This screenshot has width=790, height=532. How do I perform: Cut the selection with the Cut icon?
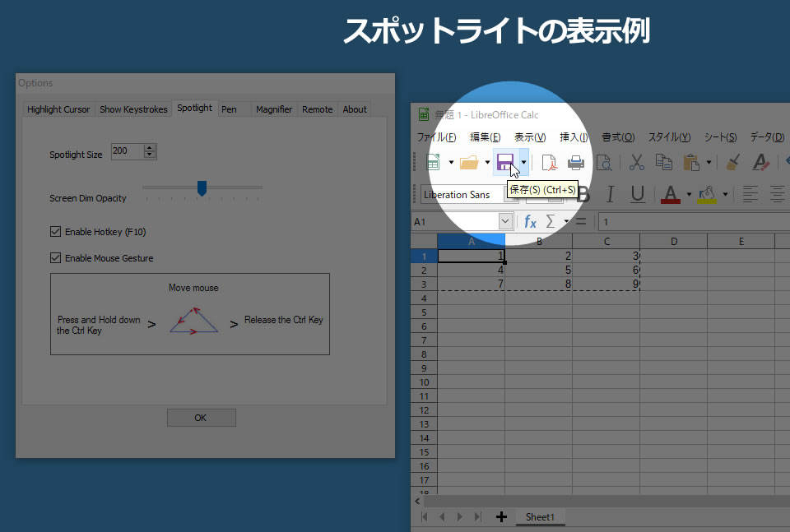[635, 163]
